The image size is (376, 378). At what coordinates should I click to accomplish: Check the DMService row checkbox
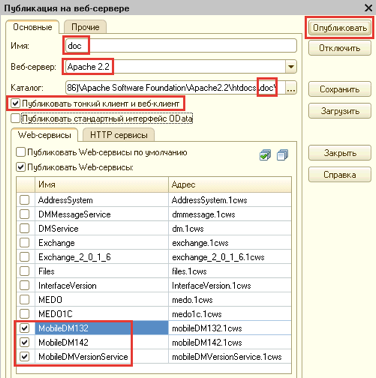[25, 229]
